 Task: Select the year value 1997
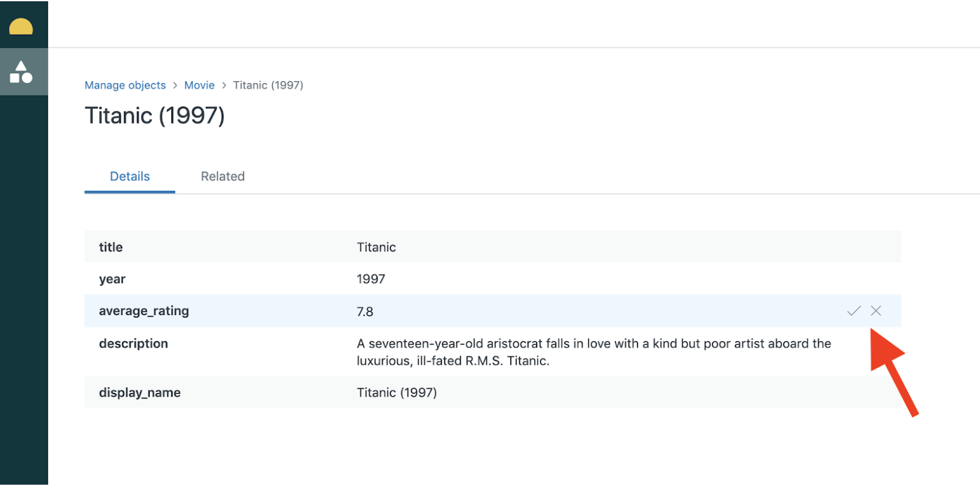(371, 278)
